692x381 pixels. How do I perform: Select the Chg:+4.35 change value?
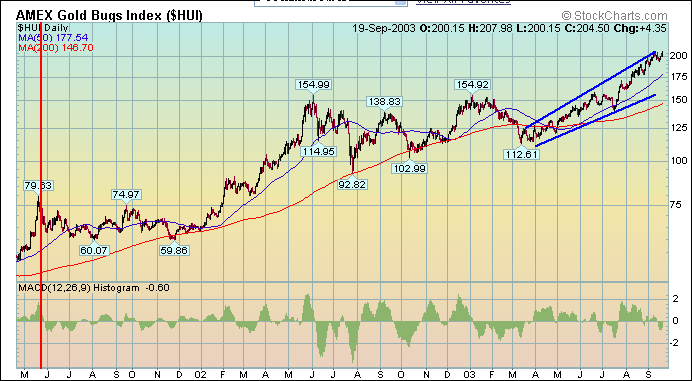pyautogui.click(x=640, y=28)
